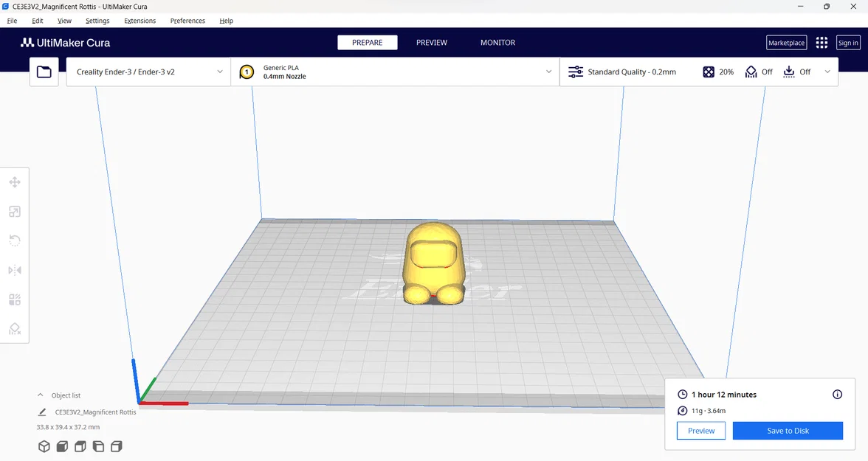This screenshot has height=461, width=868.
Task: Switch to the PREPARE stage
Action: click(x=368, y=43)
